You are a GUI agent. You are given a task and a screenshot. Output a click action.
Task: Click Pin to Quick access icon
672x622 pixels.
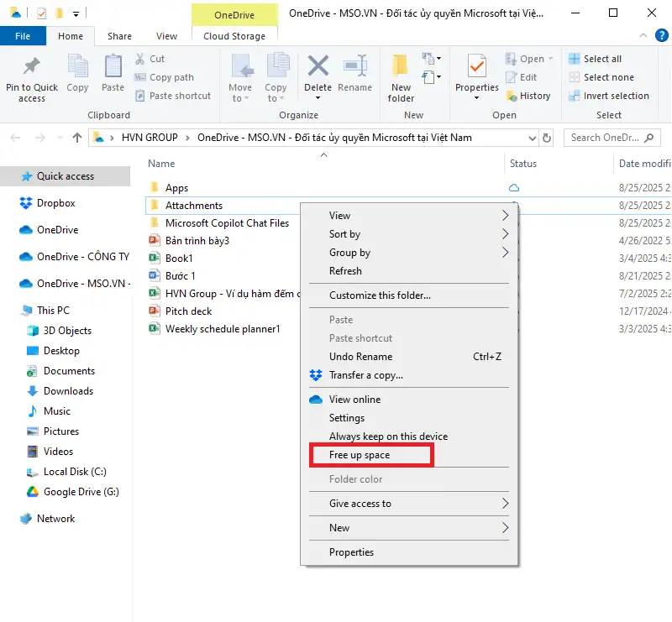pyautogui.click(x=31, y=67)
